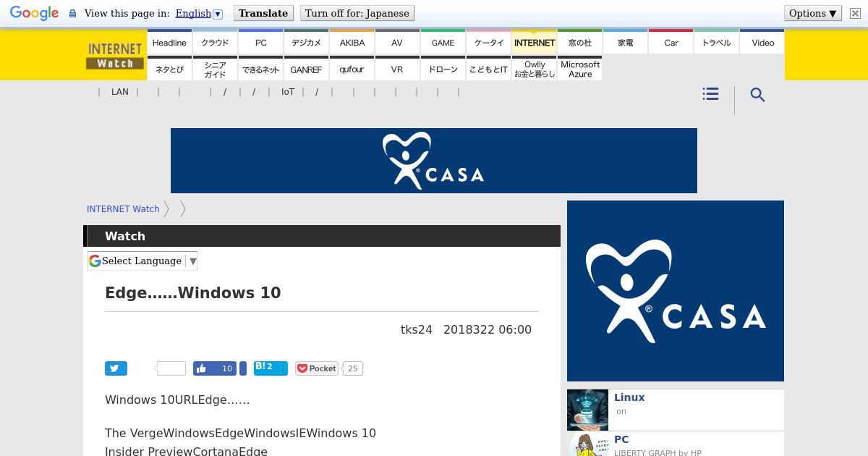Open the qufour tab
The width and height of the screenshot is (868, 456).
click(352, 69)
